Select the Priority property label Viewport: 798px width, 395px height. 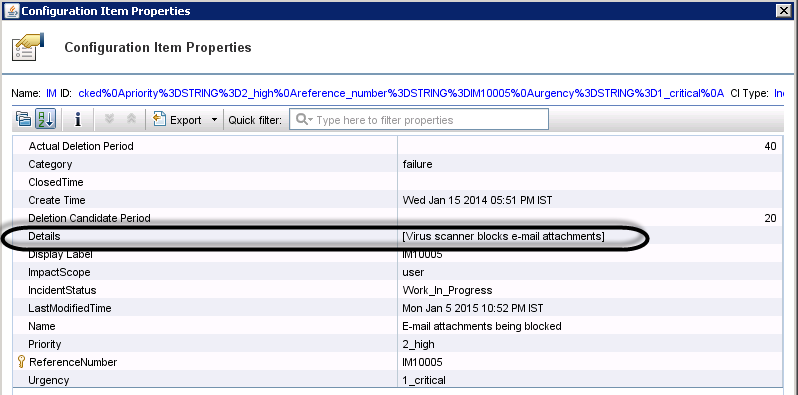pos(45,344)
